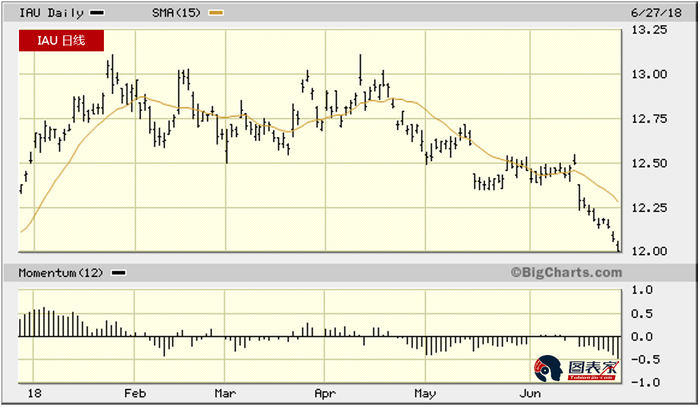Click the orange SMA(15) legend swatch
700x407 pixels.
(x=217, y=13)
